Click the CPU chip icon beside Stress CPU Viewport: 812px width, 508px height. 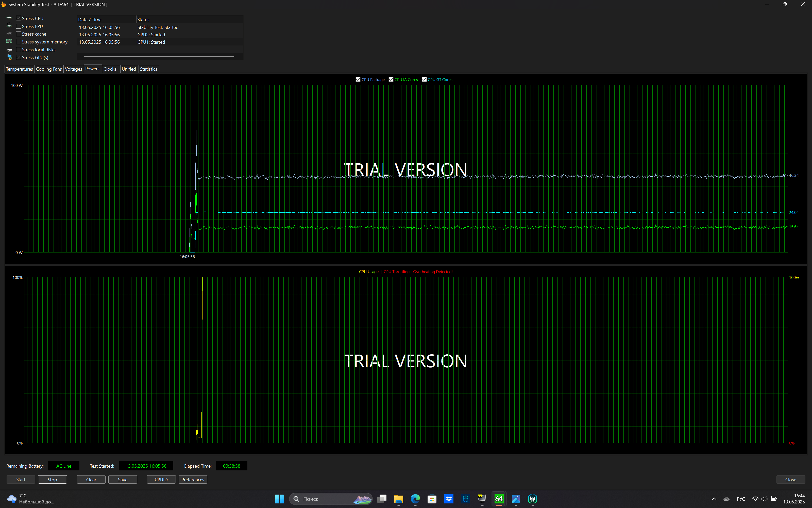pyautogui.click(x=9, y=18)
